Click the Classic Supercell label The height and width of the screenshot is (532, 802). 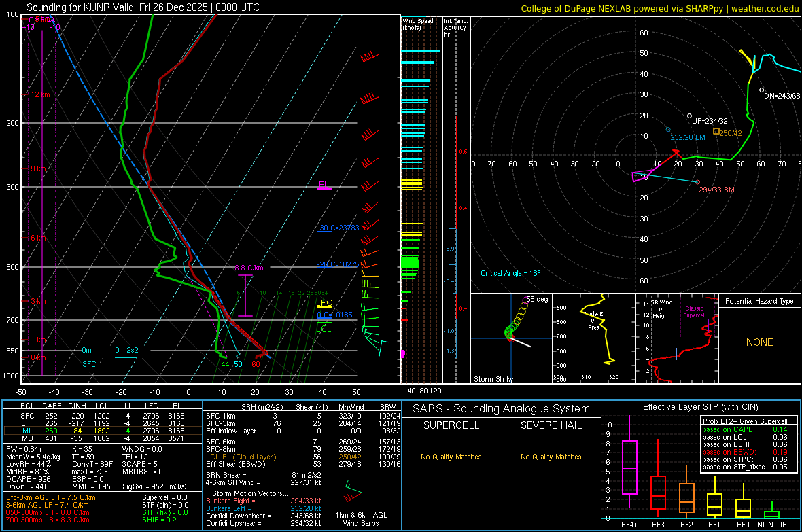[x=694, y=312]
